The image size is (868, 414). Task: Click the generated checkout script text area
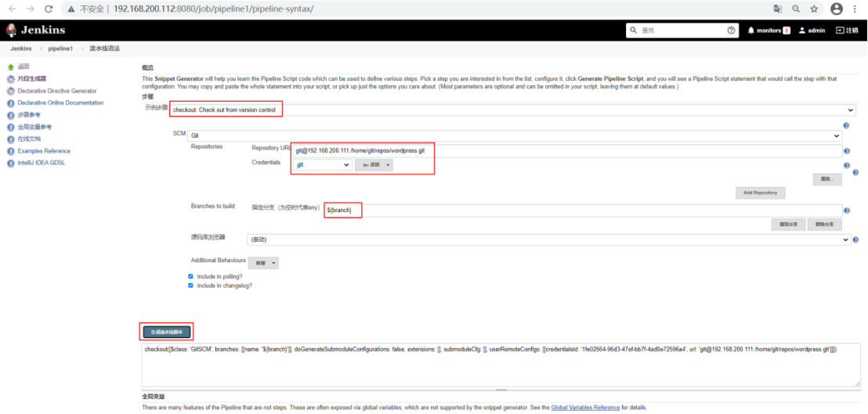(x=501, y=365)
